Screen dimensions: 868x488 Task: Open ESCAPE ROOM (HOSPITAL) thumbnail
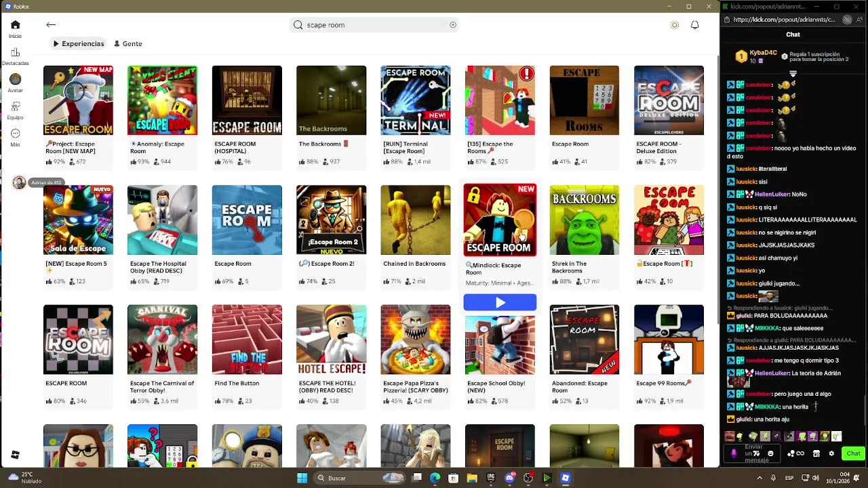click(247, 100)
